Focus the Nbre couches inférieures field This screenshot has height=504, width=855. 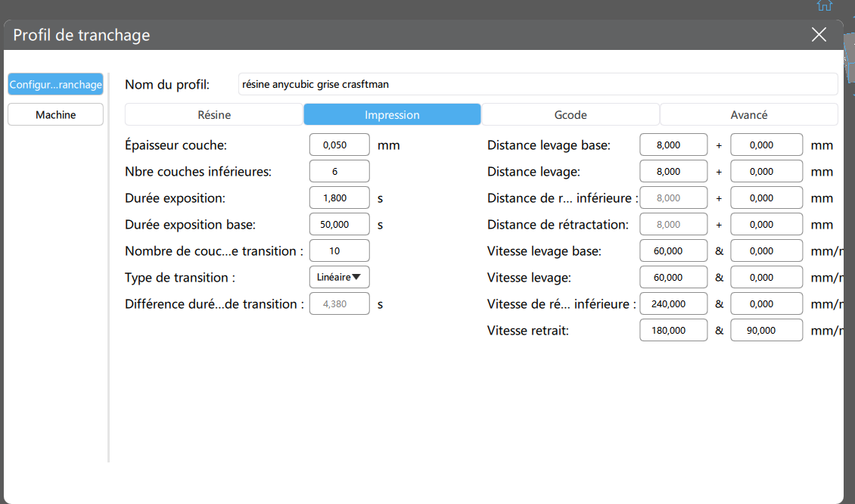pyautogui.click(x=339, y=171)
